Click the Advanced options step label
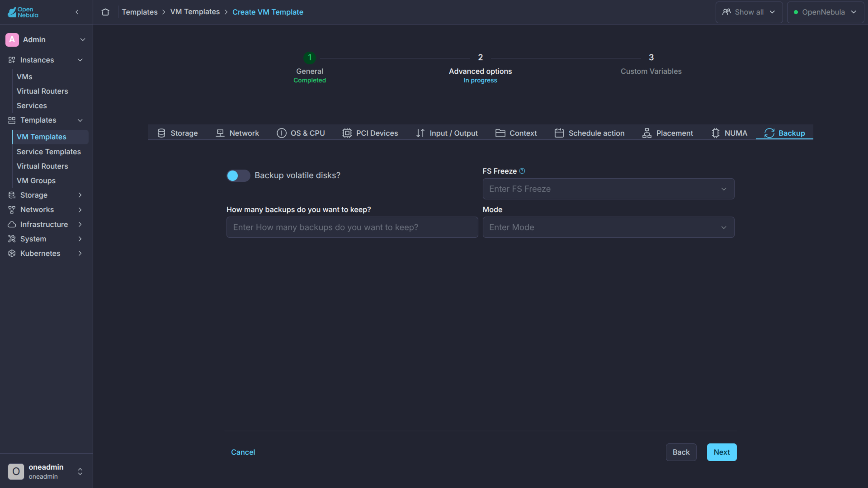 480,71
